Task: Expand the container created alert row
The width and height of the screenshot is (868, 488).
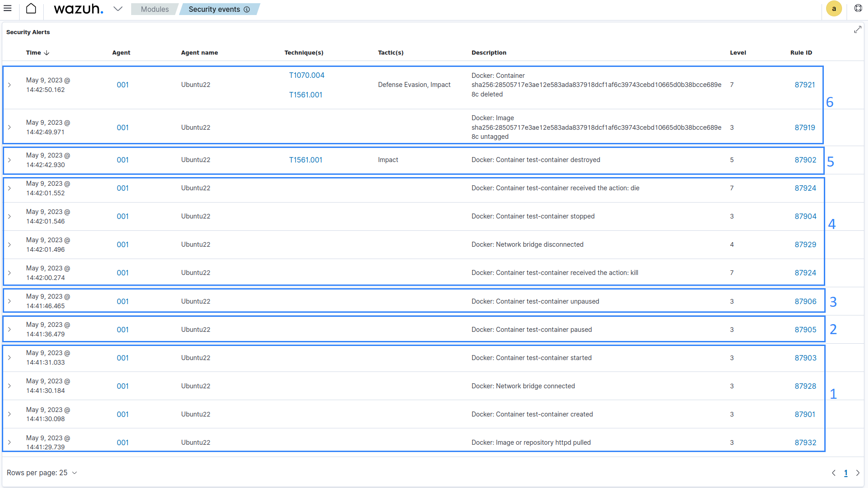Action: [9, 414]
